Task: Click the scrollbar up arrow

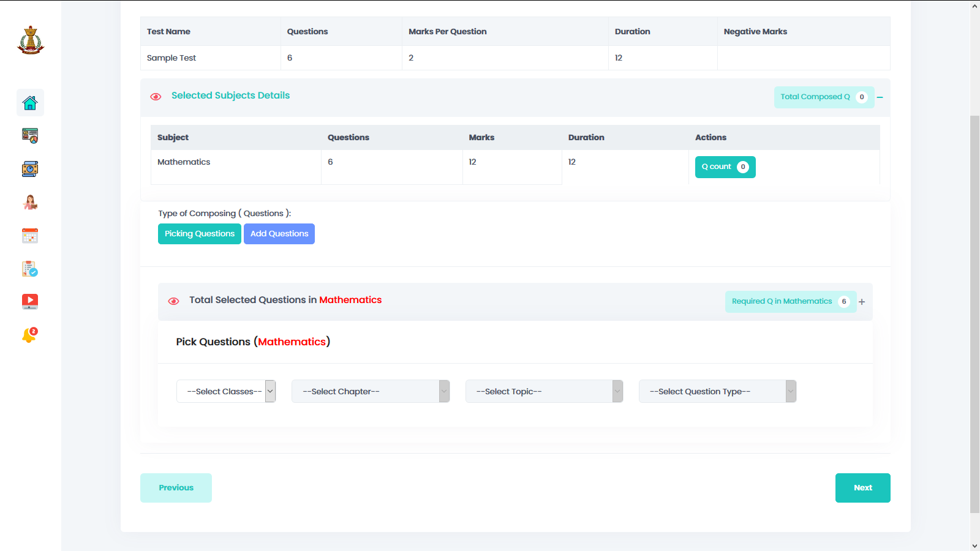Action: click(x=975, y=6)
